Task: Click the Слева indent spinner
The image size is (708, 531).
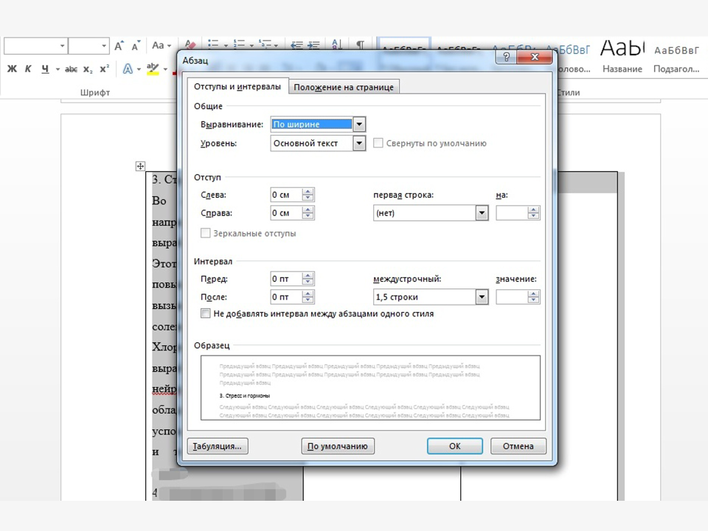Action: tap(308, 195)
